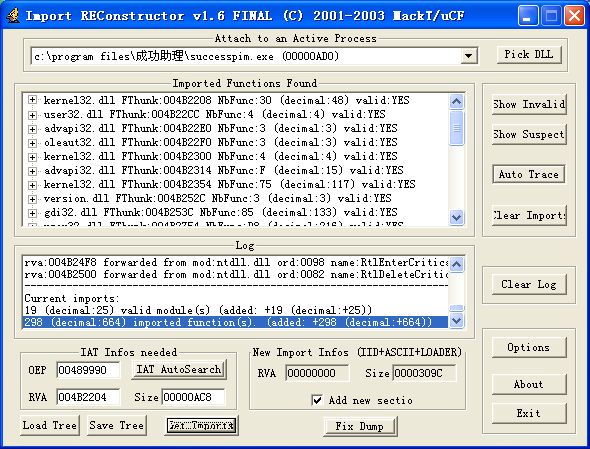Click the log scroll up arrow
Viewport: 590px width, 449px height.
tap(457, 264)
